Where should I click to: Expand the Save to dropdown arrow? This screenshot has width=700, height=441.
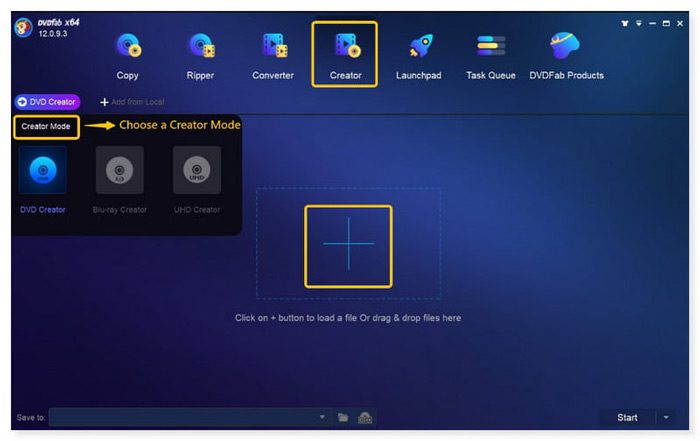pyautogui.click(x=322, y=417)
